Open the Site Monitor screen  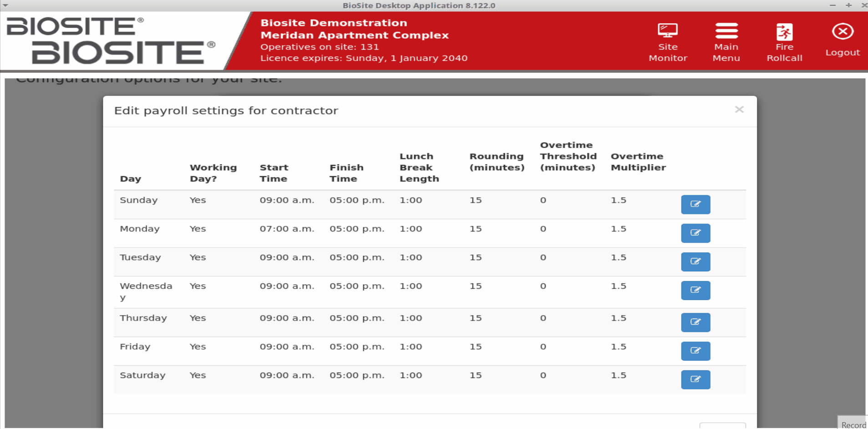coord(668,42)
